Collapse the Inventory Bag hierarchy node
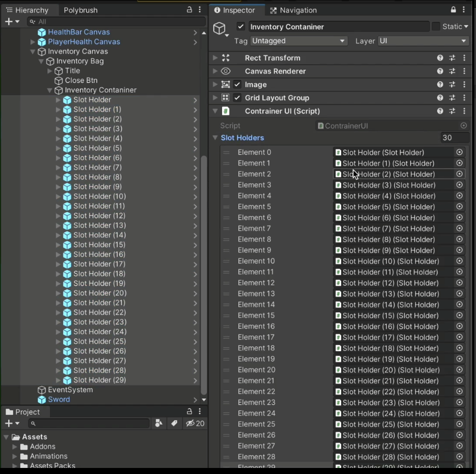Viewport: 476px width, 474px height. pyautogui.click(x=41, y=61)
